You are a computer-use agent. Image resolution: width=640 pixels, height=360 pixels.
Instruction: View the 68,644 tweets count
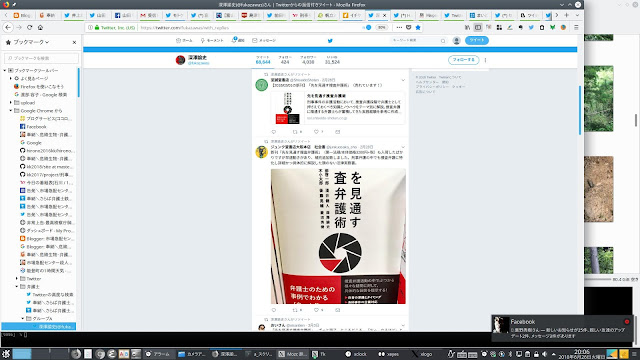[263, 60]
